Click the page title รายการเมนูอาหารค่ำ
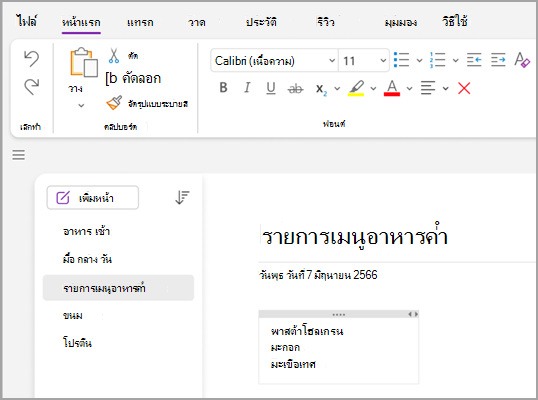 (x=355, y=237)
